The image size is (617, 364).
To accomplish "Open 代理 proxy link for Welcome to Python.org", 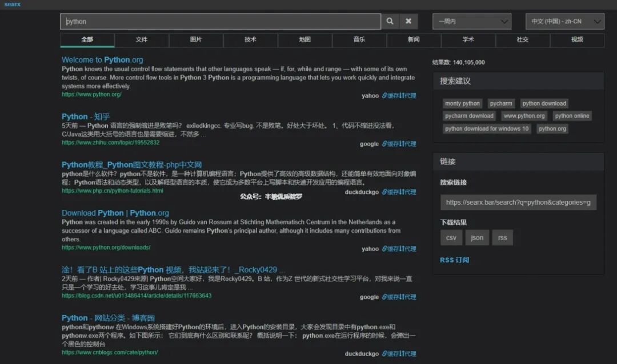I will [408, 95].
